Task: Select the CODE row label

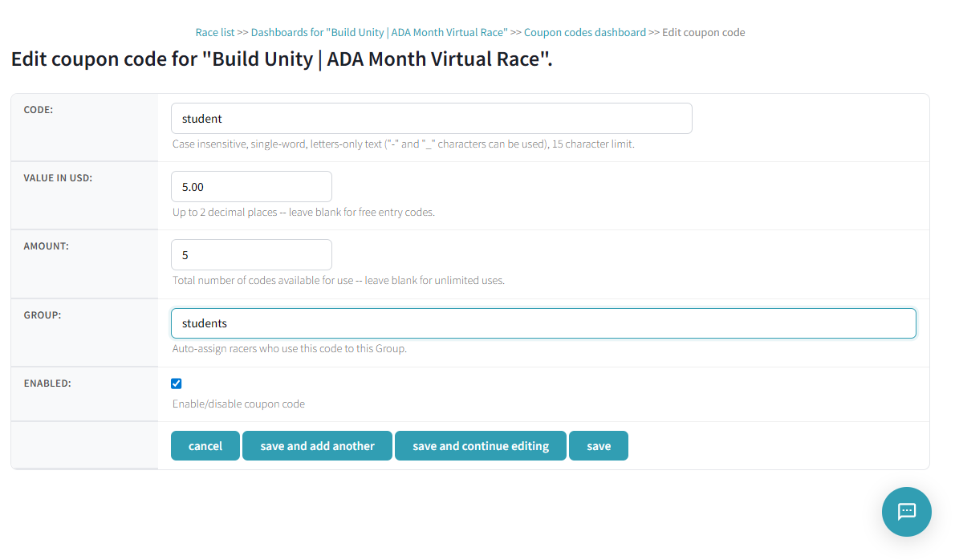Action: coord(39,109)
